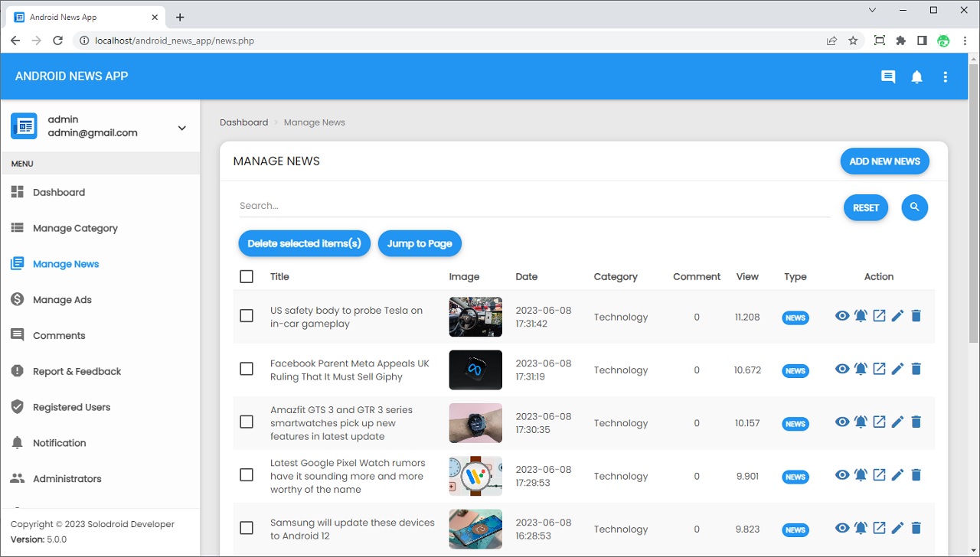The image size is (980, 557).
Task: Click the ANDROID NEWS APP title
Action: (72, 77)
